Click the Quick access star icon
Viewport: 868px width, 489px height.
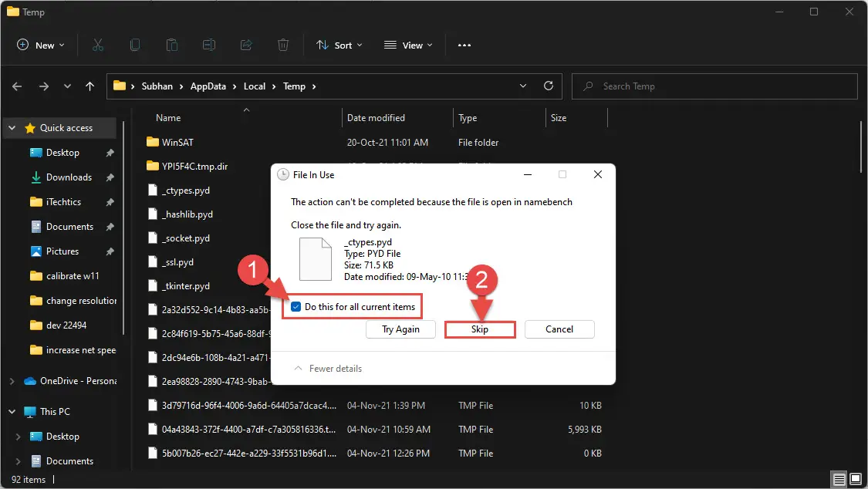(x=30, y=128)
